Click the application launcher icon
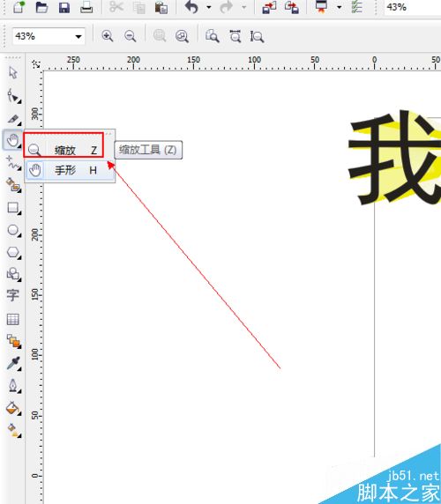The height and width of the screenshot is (504, 441). (321, 6)
